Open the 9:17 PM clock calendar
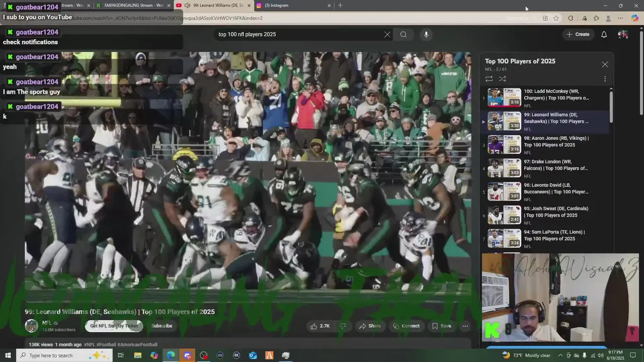The image size is (644, 362). coord(615,355)
